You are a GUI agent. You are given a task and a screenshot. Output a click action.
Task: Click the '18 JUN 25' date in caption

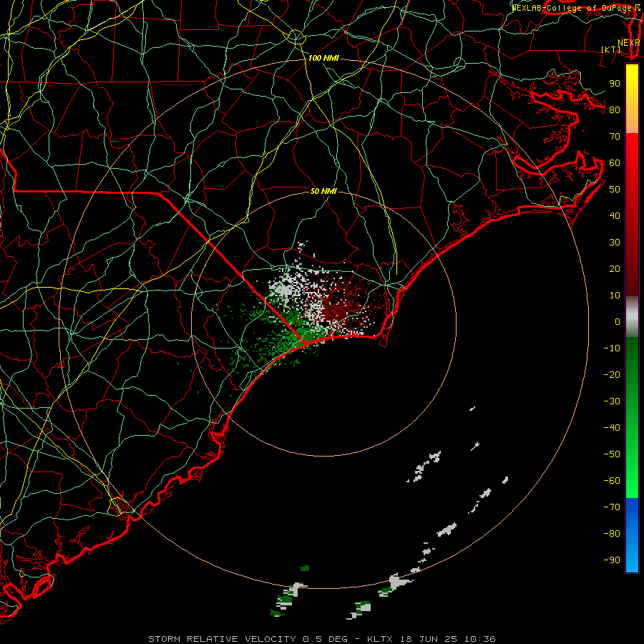429,639
